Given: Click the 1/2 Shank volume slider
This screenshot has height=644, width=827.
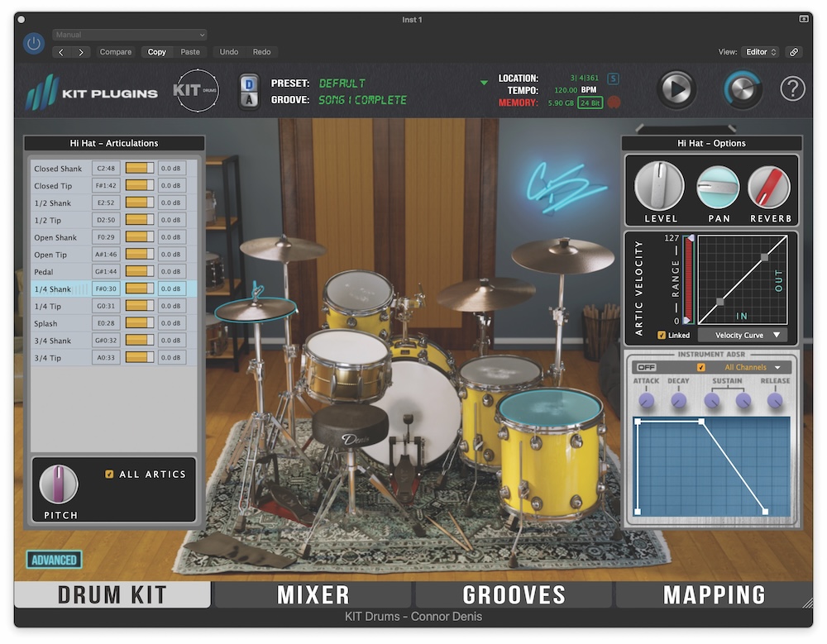Looking at the screenshot, I should [137, 203].
